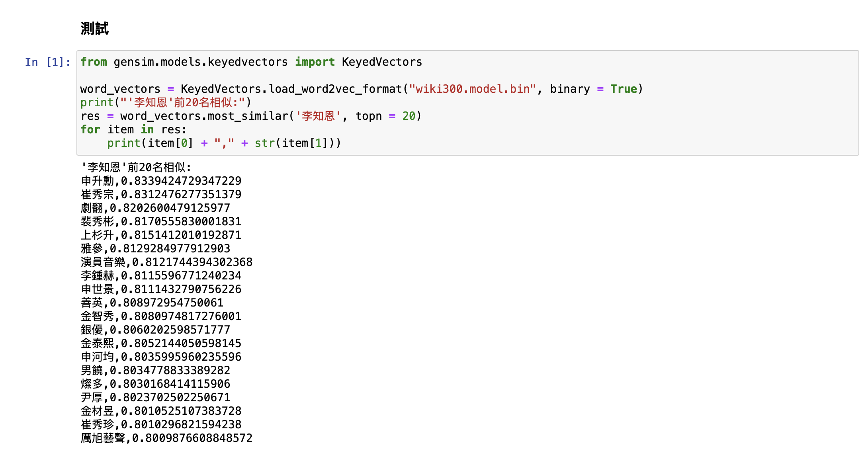Click the 申升勳 output line
The image size is (868, 453).
tap(159, 180)
